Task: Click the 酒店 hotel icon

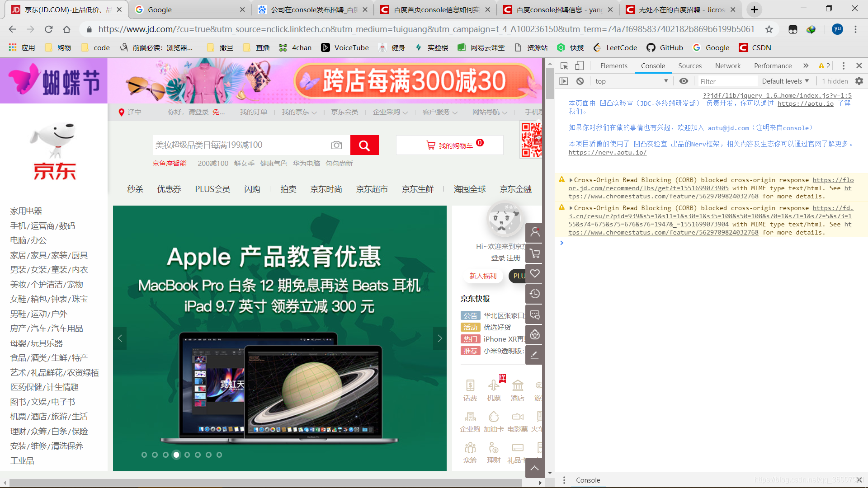Action: (518, 385)
